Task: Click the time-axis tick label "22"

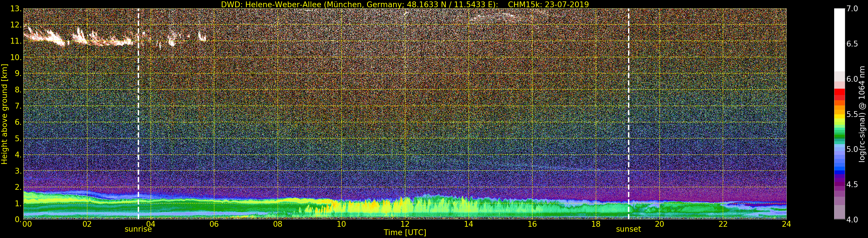Action: point(723,224)
